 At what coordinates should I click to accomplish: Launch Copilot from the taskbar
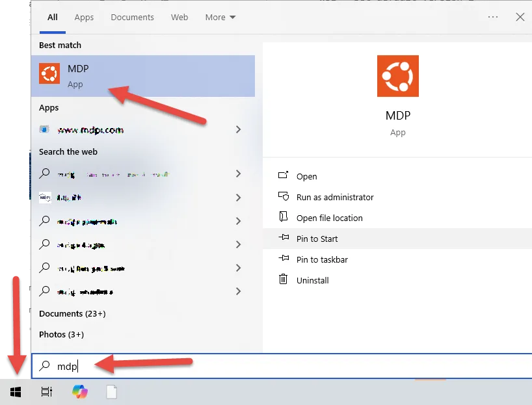[80, 392]
